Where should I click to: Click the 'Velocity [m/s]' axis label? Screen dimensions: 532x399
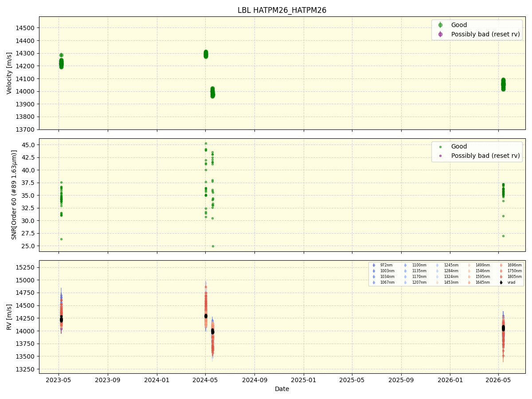(x=9, y=73)
